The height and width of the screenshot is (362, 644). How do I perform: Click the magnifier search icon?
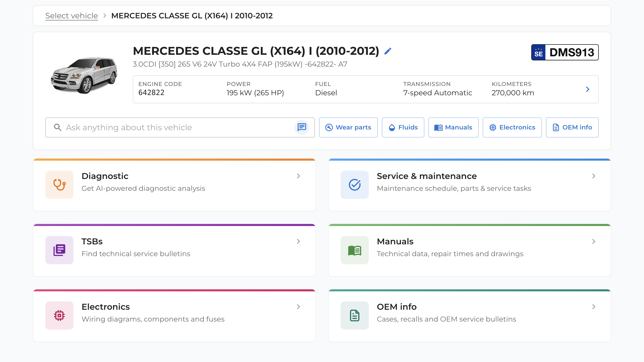point(58,127)
